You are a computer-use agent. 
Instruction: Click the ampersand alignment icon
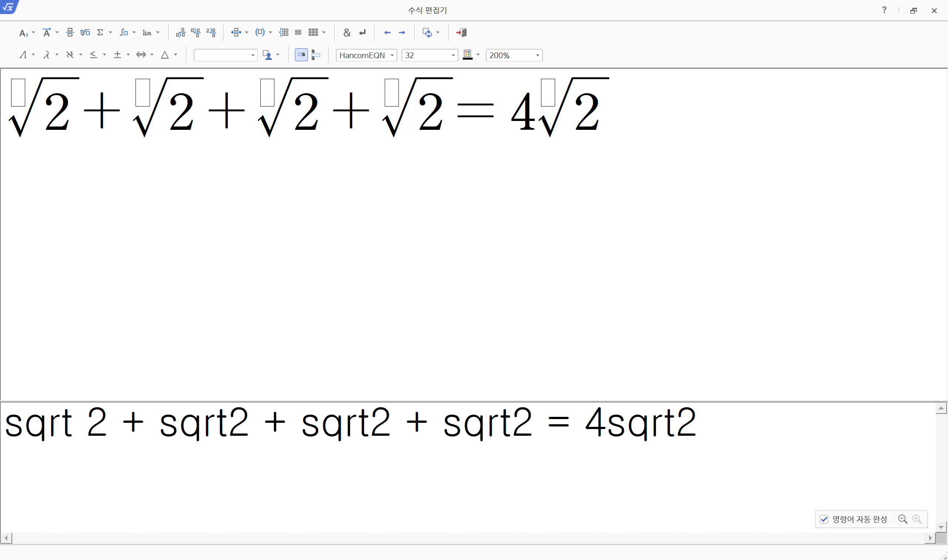tap(347, 33)
